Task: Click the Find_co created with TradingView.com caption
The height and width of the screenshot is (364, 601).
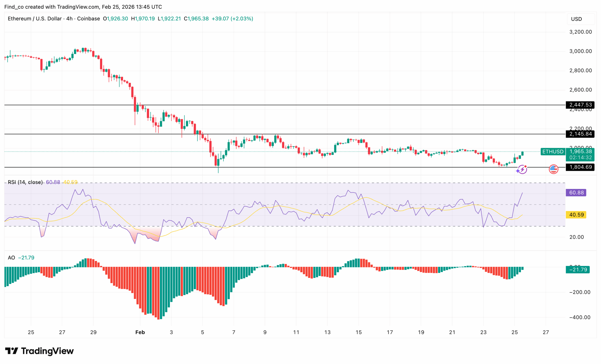Action: coord(83,7)
